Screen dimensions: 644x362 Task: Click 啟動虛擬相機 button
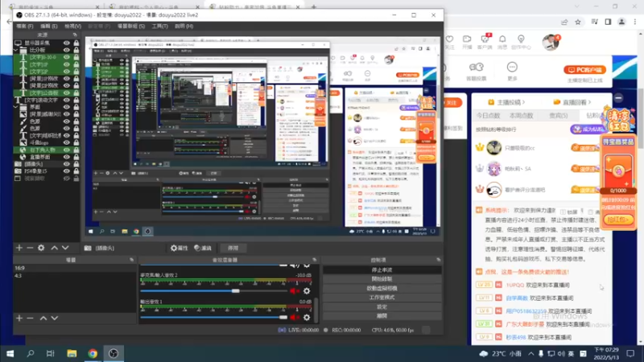tap(382, 288)
